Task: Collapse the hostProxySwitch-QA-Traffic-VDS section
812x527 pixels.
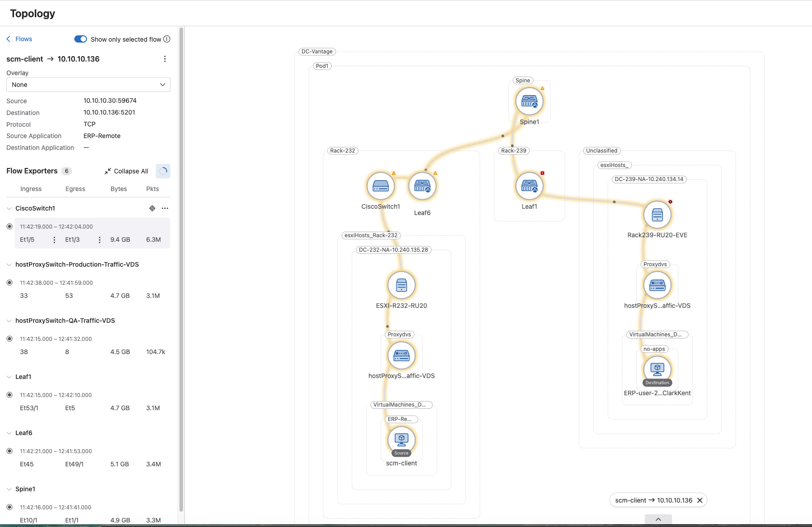Action: (x=9, y=321)
